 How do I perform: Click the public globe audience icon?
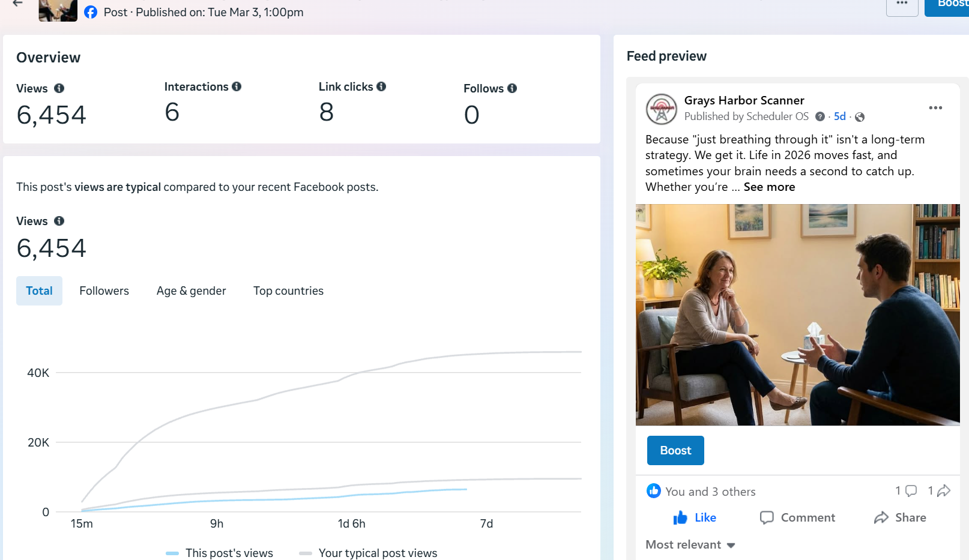(860, 117)
